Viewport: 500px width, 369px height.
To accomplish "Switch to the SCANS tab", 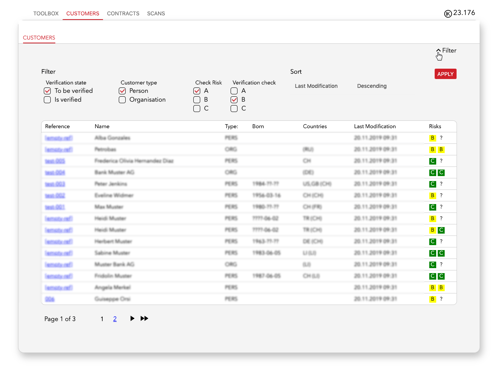I will tap(156, 14).
